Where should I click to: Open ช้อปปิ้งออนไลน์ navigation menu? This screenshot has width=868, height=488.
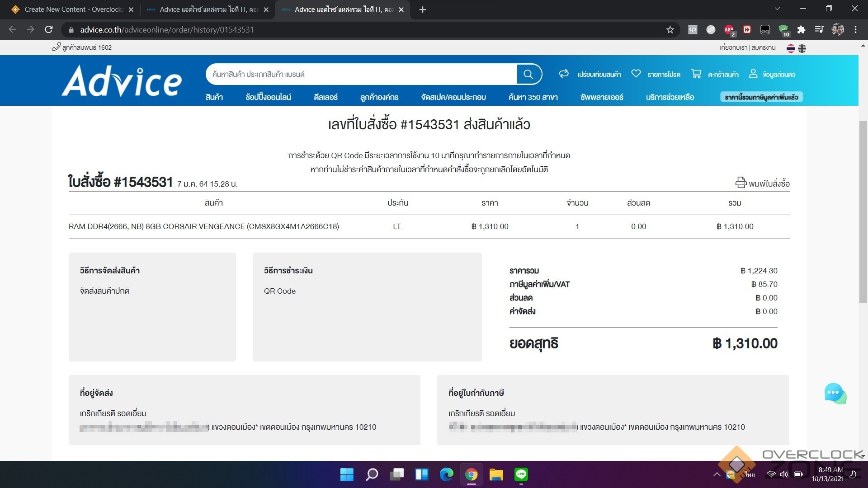(x=268, y=97)
